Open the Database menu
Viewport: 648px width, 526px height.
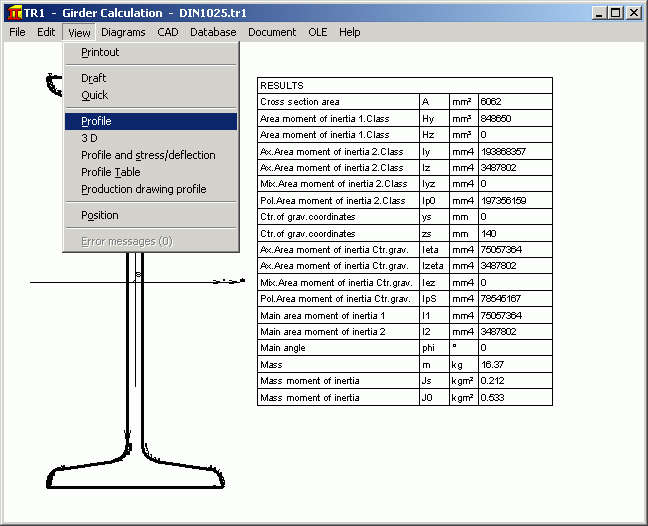click(213, 32)
